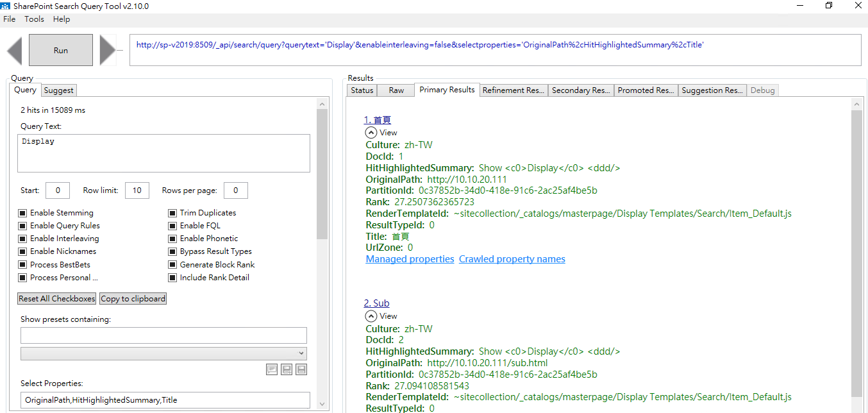This screenshot has width=868, height=413.
Task: Collapse the View arrow for Sub result
Action: (371, 316)
